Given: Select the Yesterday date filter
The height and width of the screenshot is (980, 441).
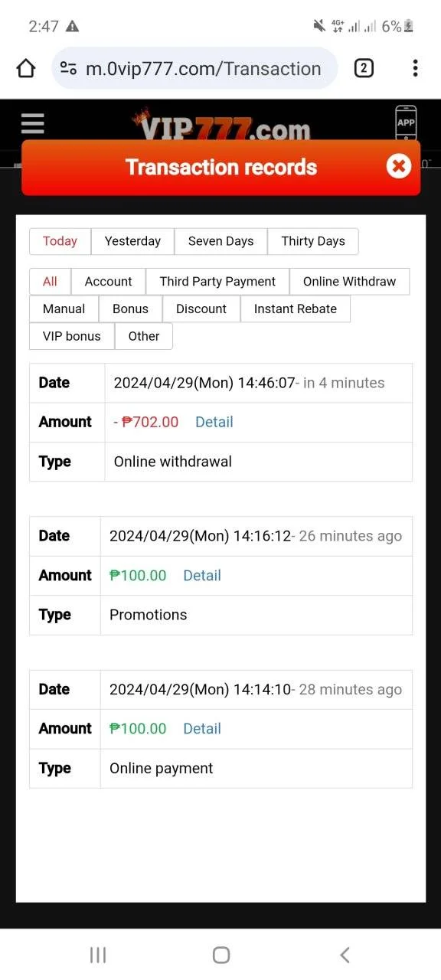Looking at the screenshot, I should (132, 241).
